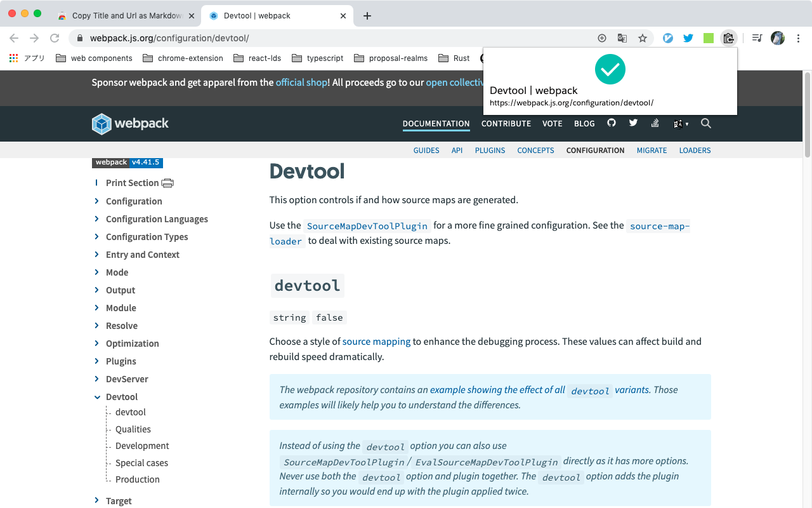
Task: Click the webpack cube logo
Action: tap(101, 124)
